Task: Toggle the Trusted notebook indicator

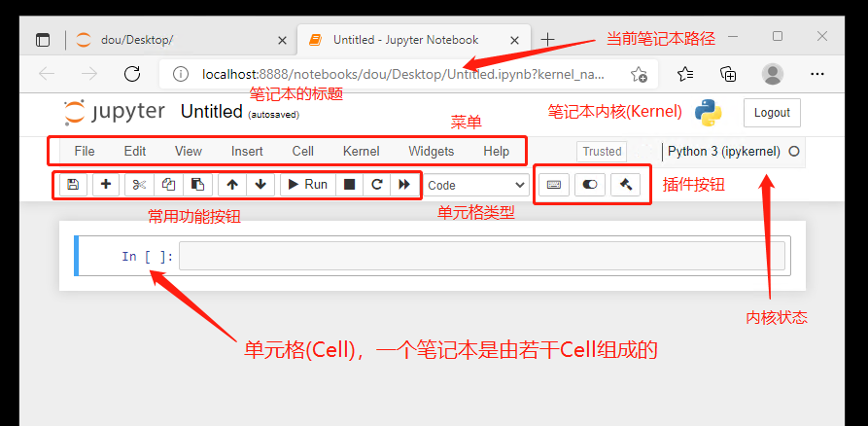Action: click(x=602, y=152)
